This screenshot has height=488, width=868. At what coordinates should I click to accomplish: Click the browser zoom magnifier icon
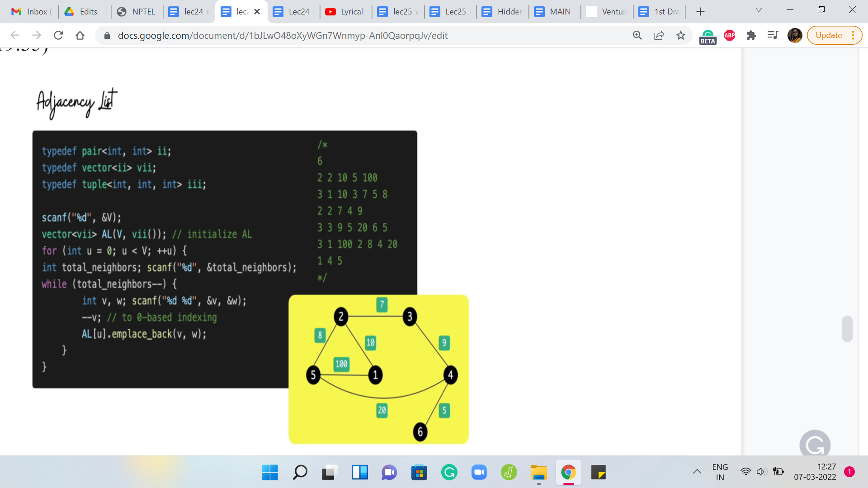tap(637, 35)
